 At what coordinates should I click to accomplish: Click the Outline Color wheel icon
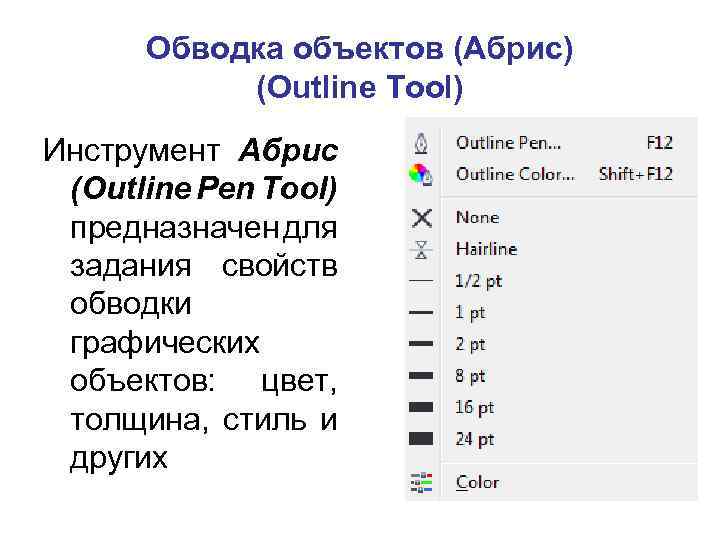pos(421,173)
